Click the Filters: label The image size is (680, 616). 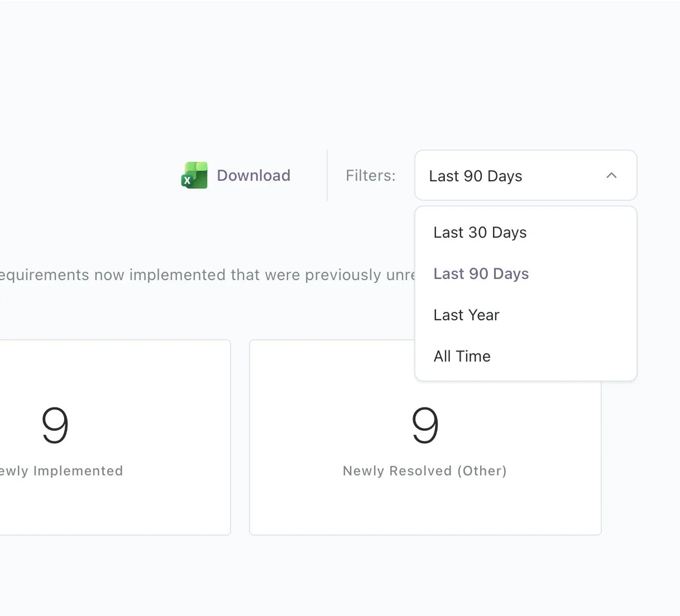pos(371,175)
